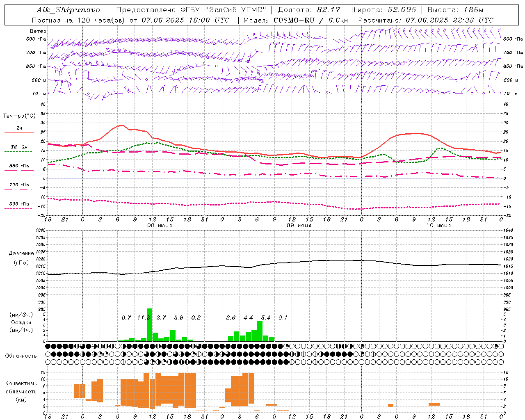Click the station name Alk_Shipunovo in header
Image resolution: width=525 pixels, height=420 pixels.
(x=68, y=10)
